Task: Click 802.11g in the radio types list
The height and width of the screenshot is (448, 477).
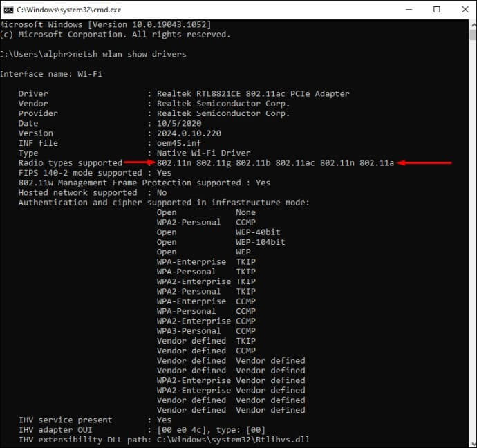Action: (214, 163)
